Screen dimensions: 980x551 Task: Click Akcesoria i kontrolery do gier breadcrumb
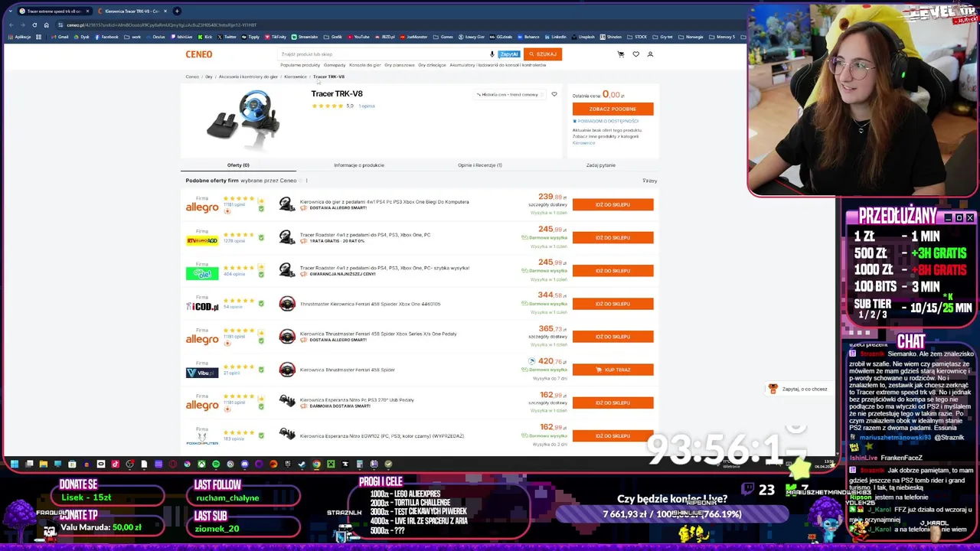click(248, 77)
